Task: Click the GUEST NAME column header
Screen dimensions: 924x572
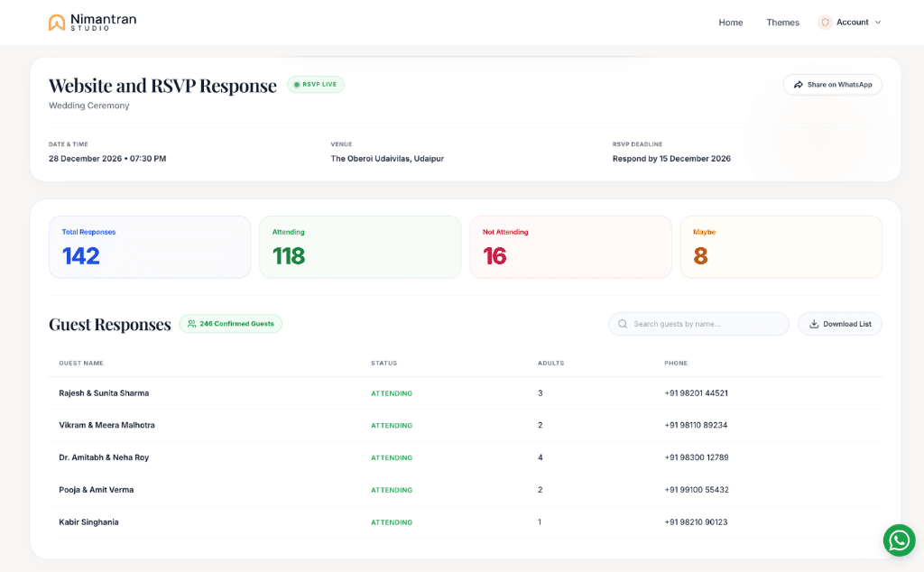Action: coord(81,363)
